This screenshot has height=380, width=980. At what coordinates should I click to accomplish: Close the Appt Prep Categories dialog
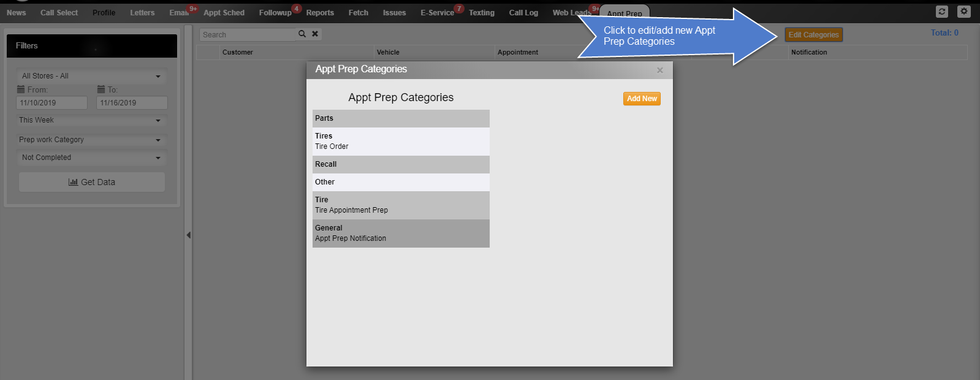[660, 70]
